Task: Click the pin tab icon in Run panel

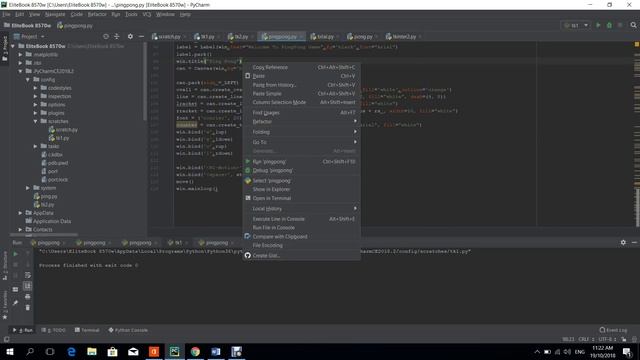Action: (x=16, y=302)
